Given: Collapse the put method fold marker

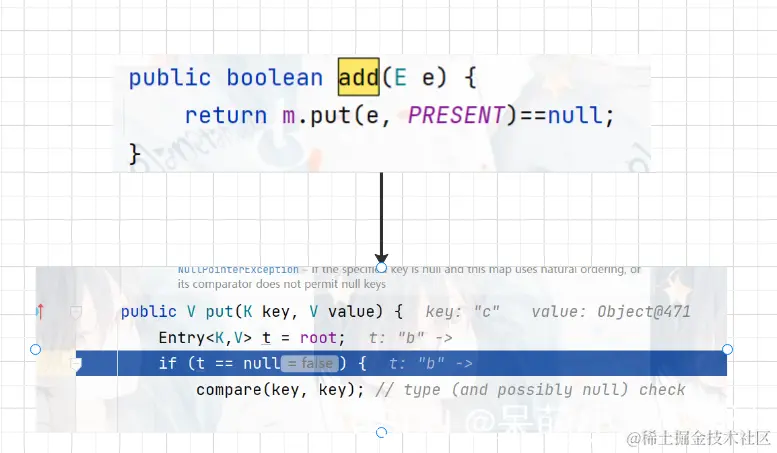Looking at the screenshot, I should 76,313.
